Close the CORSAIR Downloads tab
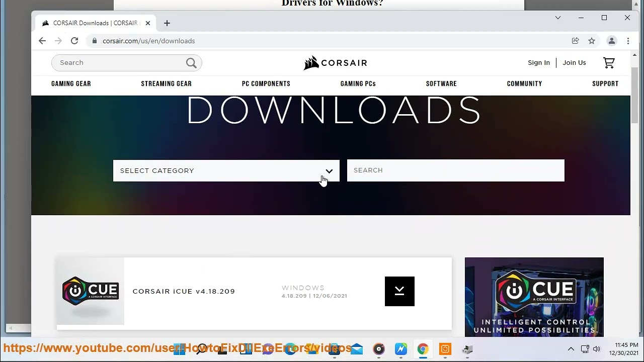 [x=148, y=23]
